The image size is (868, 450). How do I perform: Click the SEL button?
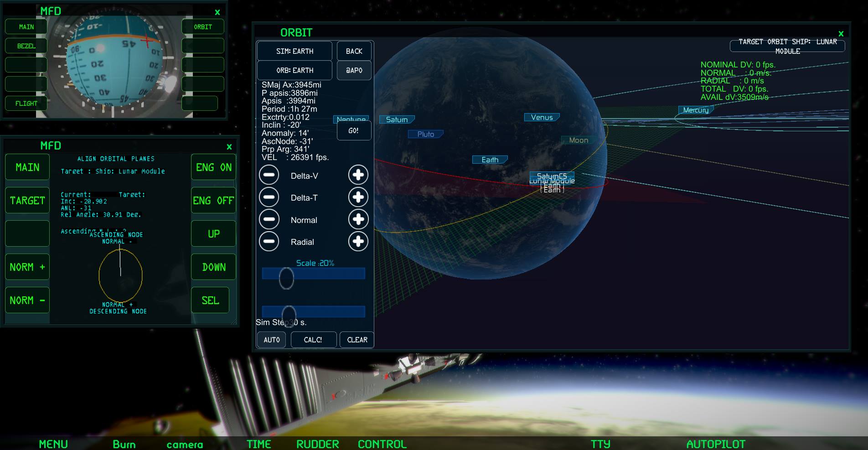210,300
